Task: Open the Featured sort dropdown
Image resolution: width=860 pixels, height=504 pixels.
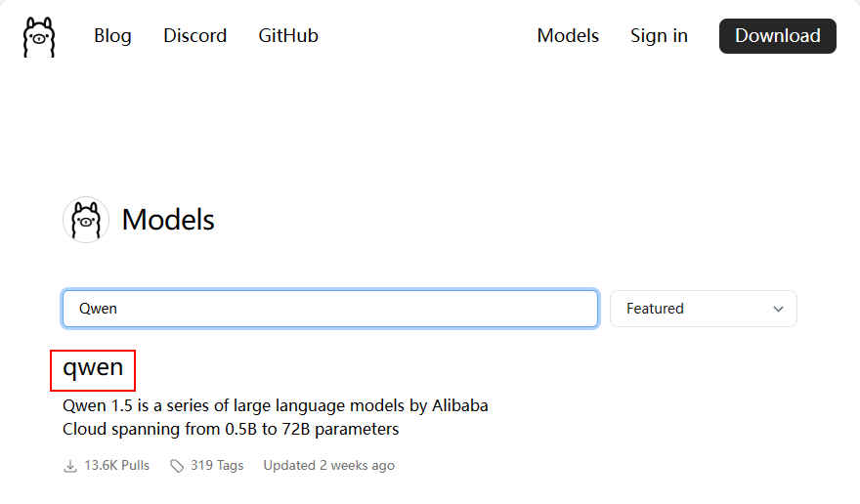Action: pos(703,309)
